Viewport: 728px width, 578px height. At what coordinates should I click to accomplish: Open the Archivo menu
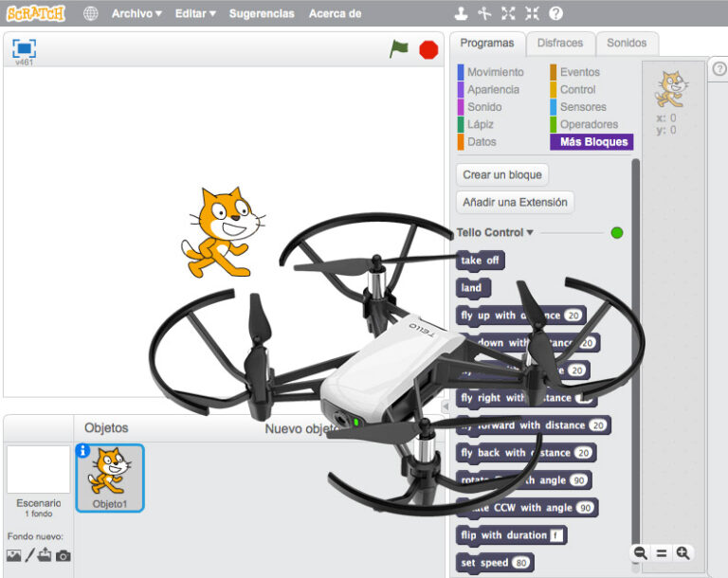136,13
